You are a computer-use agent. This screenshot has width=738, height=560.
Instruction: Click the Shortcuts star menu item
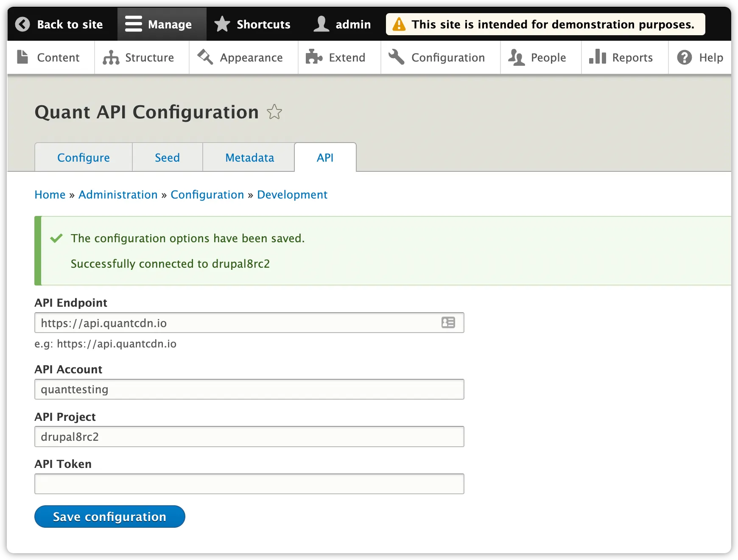pos(252,24)
